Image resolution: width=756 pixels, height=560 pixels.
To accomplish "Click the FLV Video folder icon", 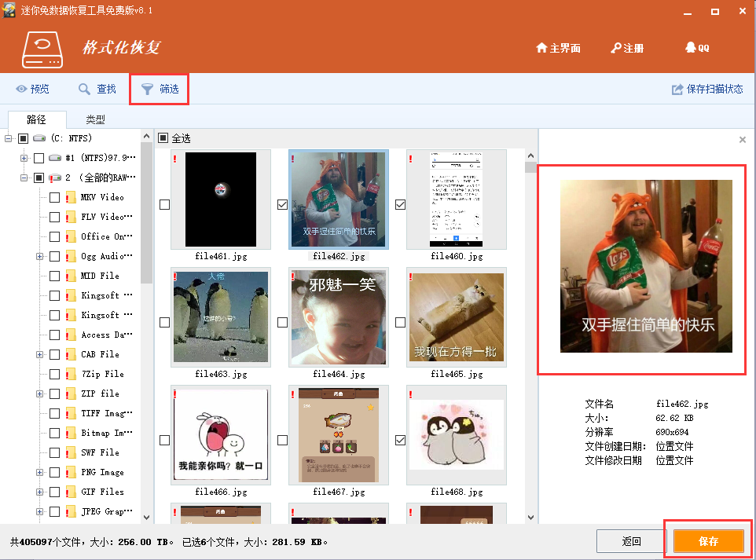I will pos(71,218).
